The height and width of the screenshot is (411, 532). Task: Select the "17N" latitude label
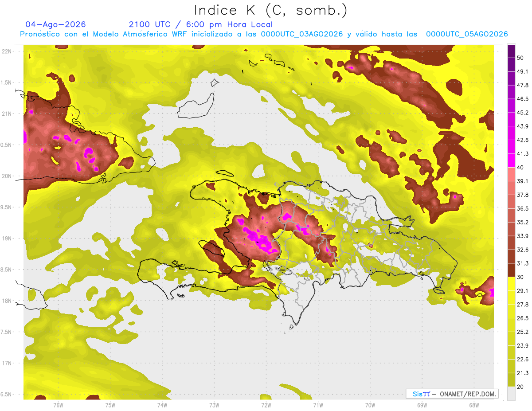(x=7, y=363)
